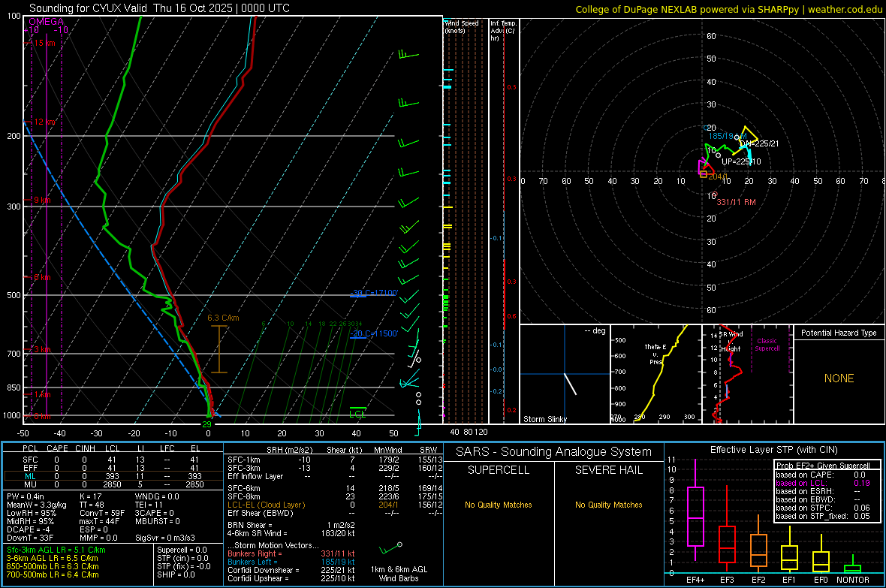This screenshot has height=588, width=886.
Task: Click the 'Eff Shear (EBWD)' row label
Action: 261,514
